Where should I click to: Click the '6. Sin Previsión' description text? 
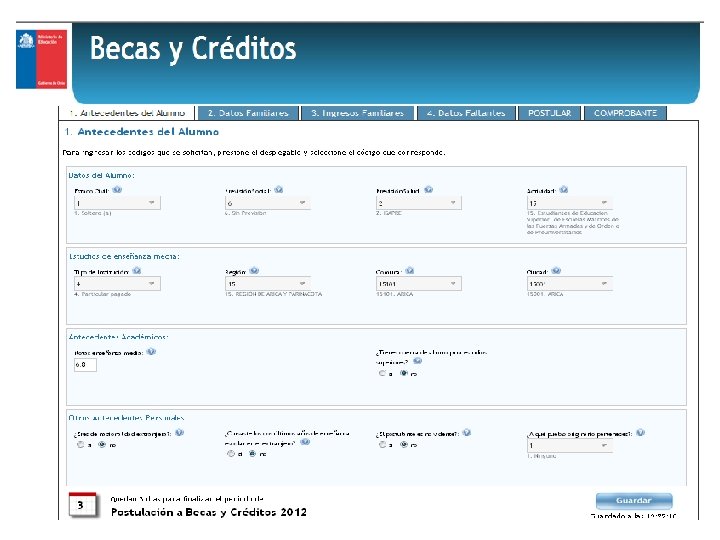[x=246, y=213]
